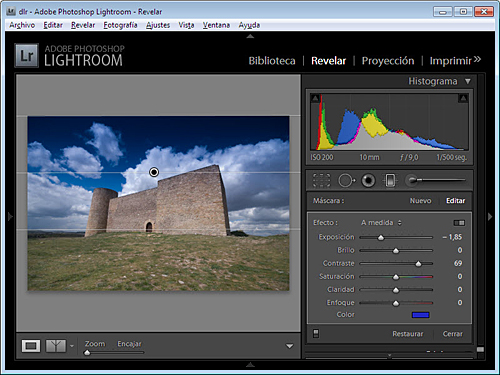Click the histogram graph
Image resolution: width=500 pixels, height=375 pixels.
[389, 122]
